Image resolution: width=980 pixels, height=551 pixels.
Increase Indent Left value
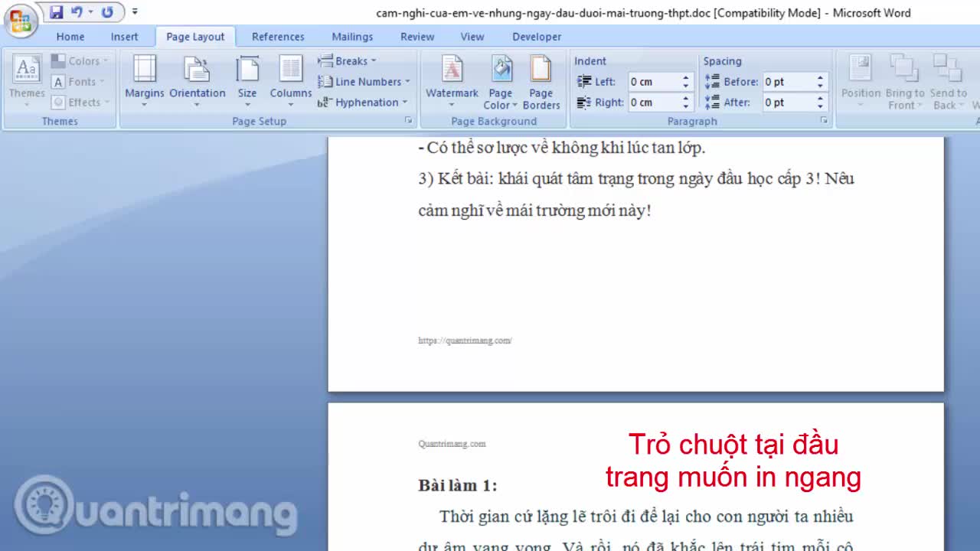pos(686,78)
